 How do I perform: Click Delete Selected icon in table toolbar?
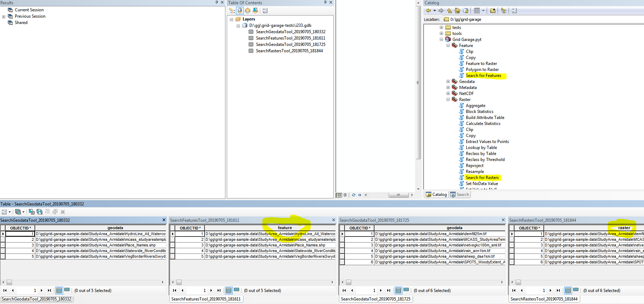63,212
